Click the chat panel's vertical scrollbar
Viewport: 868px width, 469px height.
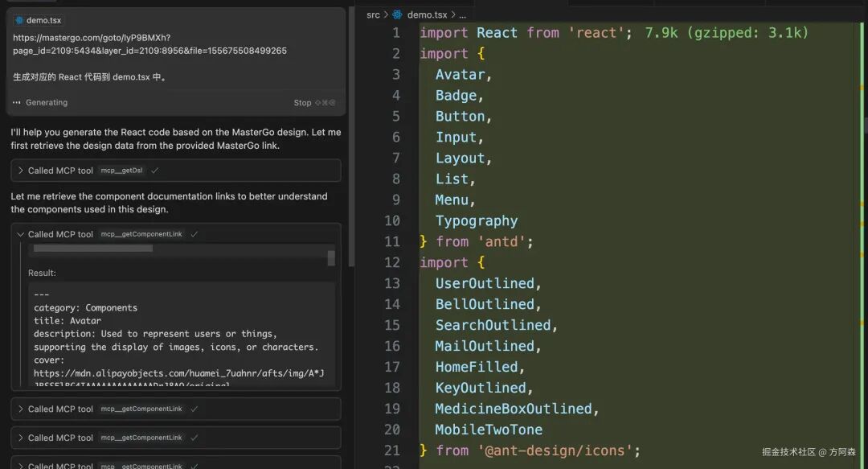pos(351,138)
